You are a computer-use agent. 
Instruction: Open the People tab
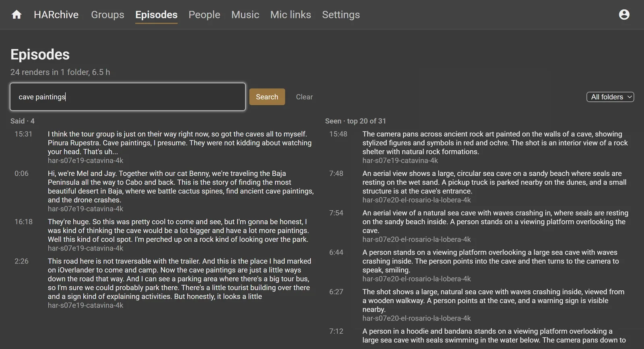(204, 14)
